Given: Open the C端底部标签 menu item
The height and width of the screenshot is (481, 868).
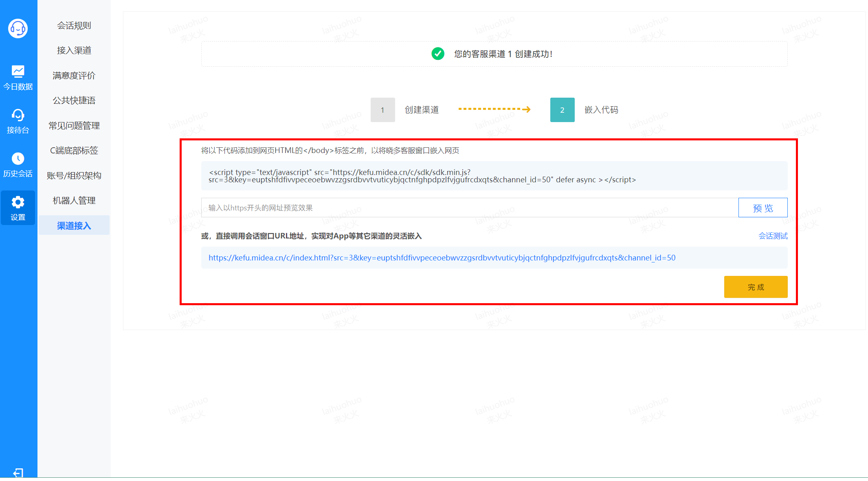Looking at the screenshot, I should 74,151.
